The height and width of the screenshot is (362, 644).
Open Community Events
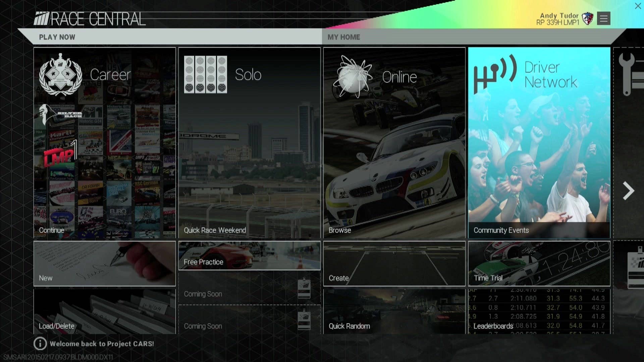click(539, 143)
